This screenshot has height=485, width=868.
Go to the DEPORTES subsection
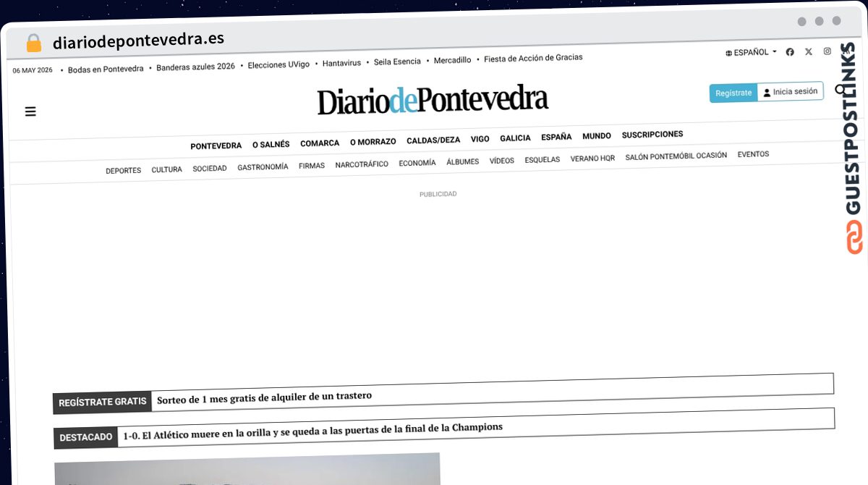123,171
